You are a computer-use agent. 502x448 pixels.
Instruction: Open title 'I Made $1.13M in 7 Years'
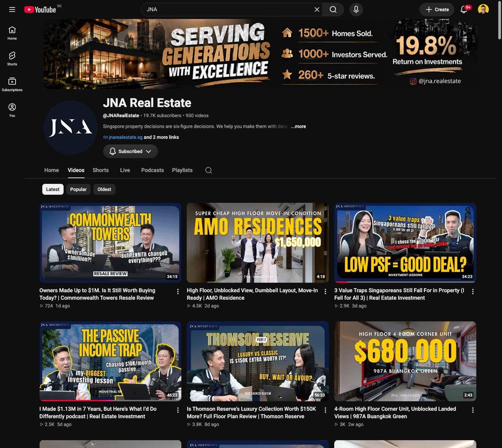[x=98, y=412]
